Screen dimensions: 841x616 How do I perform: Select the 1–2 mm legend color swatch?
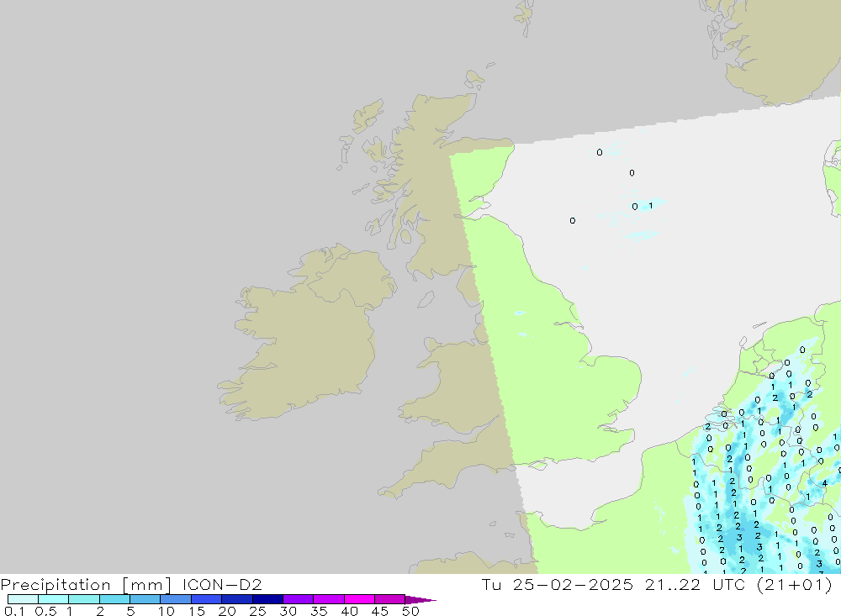pyautogui.click(x=83, y=599)
